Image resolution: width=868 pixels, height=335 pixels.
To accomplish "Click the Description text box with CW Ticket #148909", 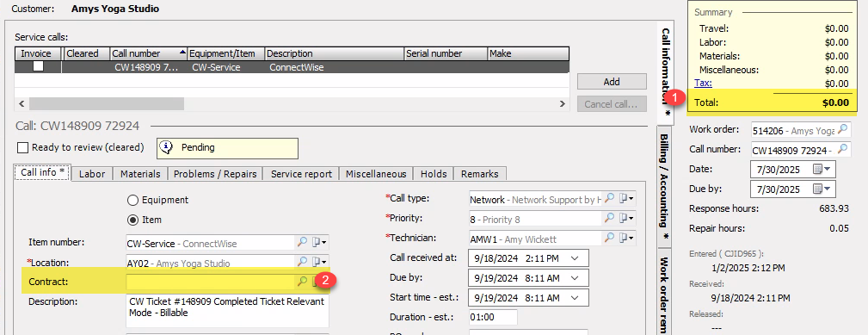I will pos(227,310).
